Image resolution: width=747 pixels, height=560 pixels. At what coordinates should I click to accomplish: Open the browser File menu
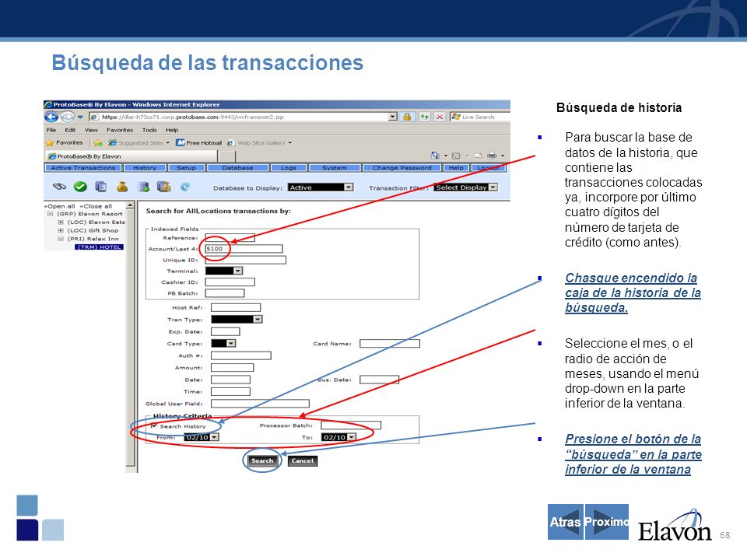tap(51, 130)
